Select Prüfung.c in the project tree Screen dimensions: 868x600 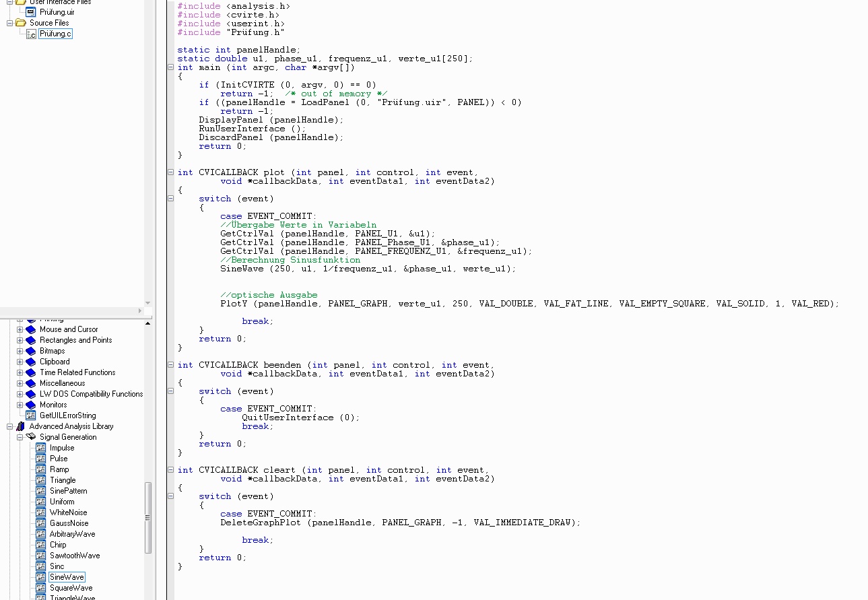pyautogui.click(x=55, y=34)
